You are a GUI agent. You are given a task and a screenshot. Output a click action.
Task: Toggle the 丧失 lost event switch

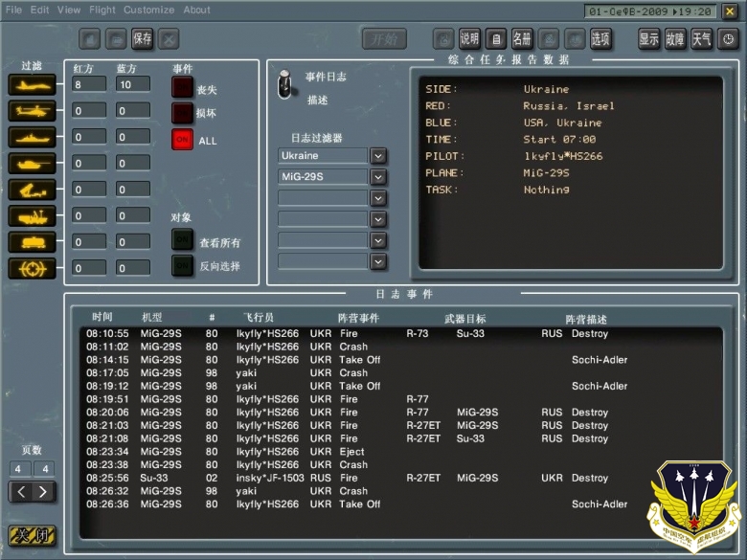pyautogui.click(x=182, y=87)
